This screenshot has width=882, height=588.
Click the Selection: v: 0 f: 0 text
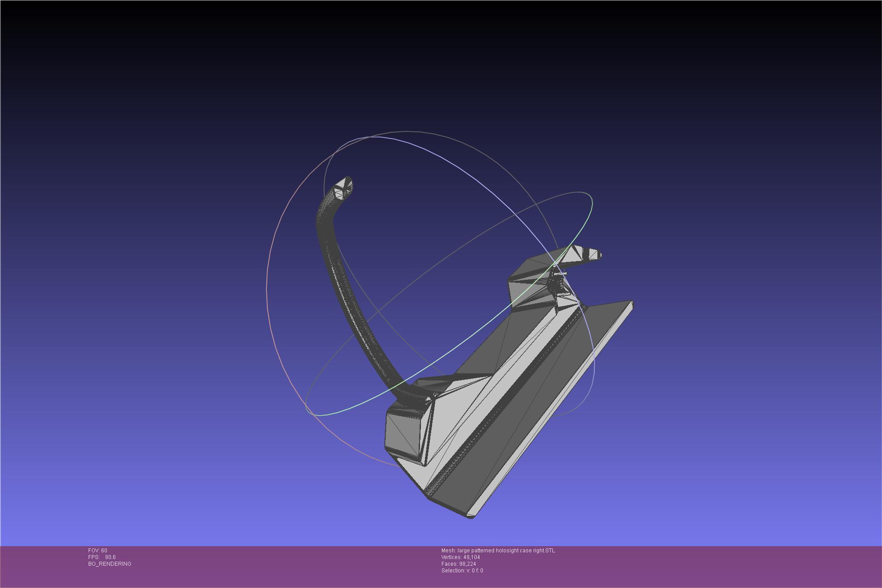462,571
